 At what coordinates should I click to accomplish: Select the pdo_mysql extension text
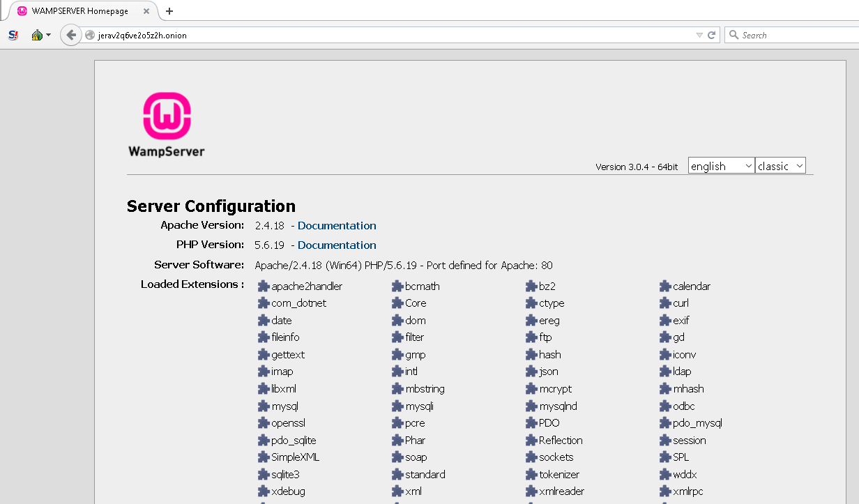[x=697, y=423]
